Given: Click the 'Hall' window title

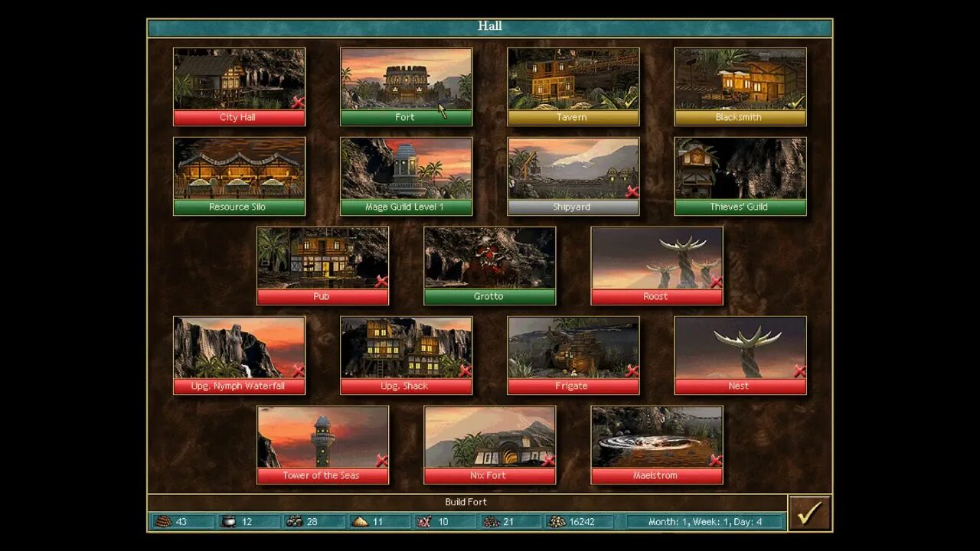Looking at the screenshot, I should point(490,26).
